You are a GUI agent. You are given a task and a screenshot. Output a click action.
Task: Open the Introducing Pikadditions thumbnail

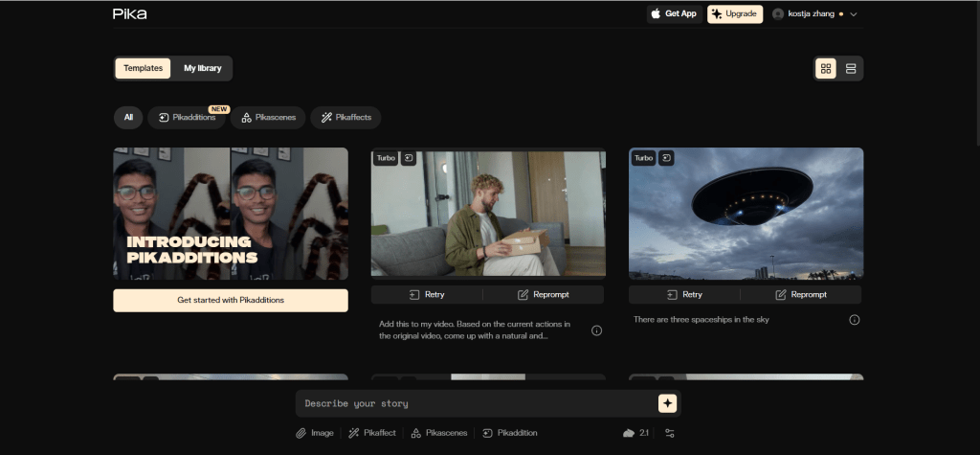[231, 214]
